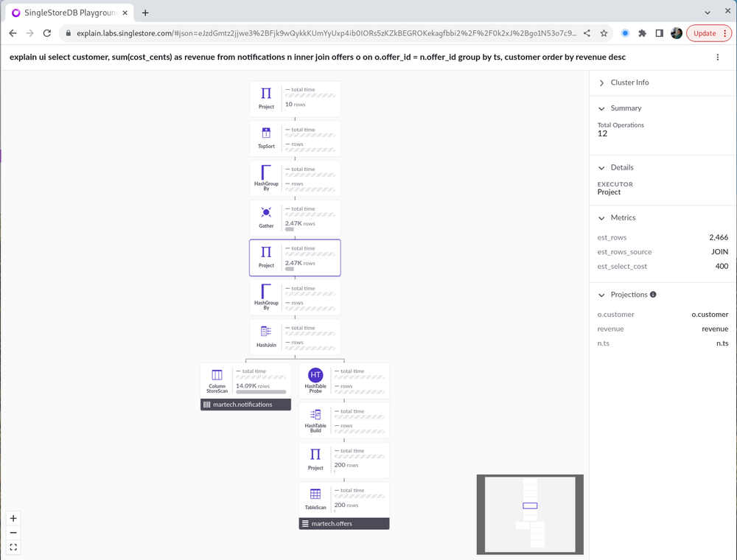Click the viewport rectangle in the minimap
Viewport: 737px width, 560px height.
tap(531, 505)
